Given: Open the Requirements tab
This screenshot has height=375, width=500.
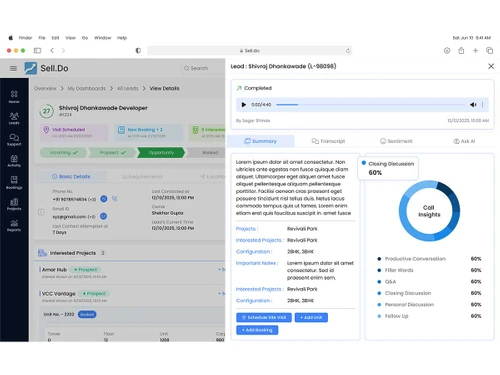Looking at the screenshot, I should click(142, 176).
